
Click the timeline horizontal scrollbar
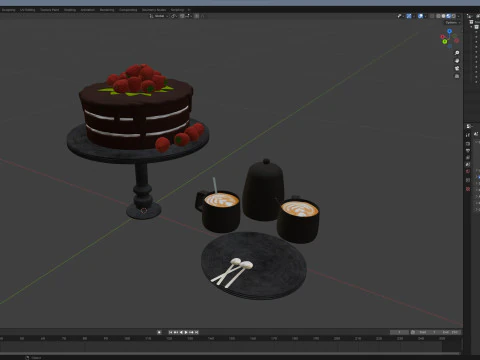pos(230,353)
